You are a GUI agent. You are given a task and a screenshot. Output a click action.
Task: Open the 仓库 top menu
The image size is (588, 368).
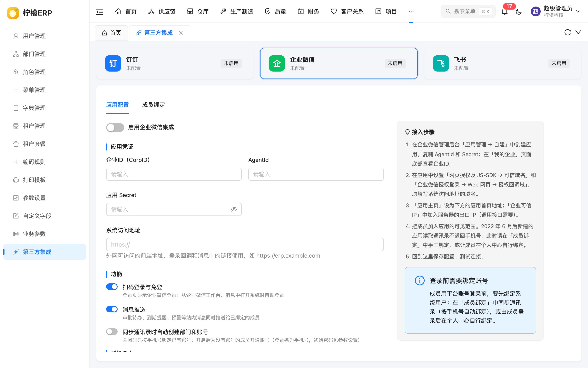(x=198, y=11)
